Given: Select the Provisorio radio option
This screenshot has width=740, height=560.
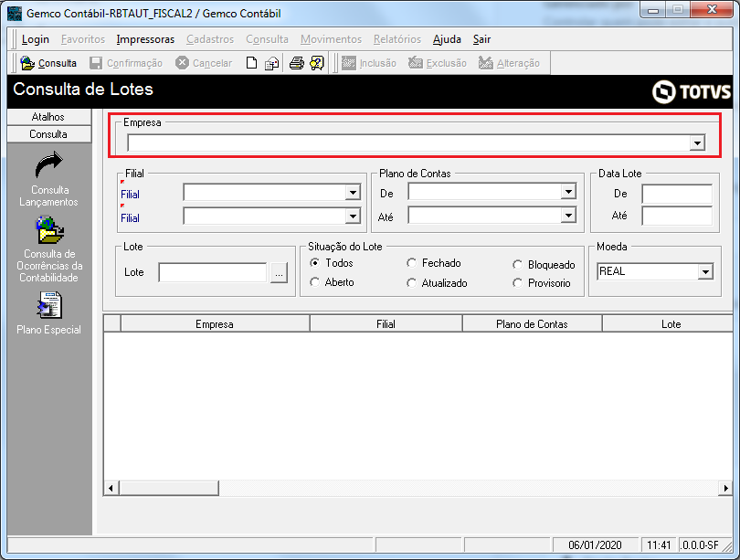Looking at the screenshot, I should tap(518, 282).
